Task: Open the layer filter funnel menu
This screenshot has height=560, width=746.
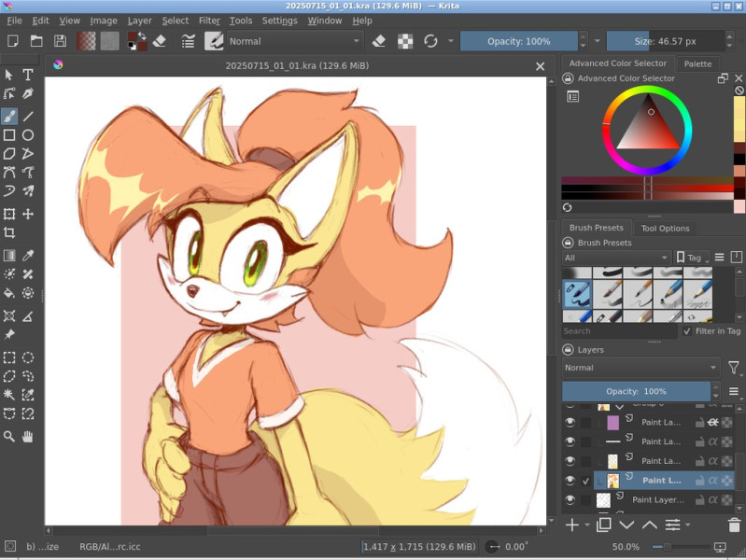Action: 734,368
